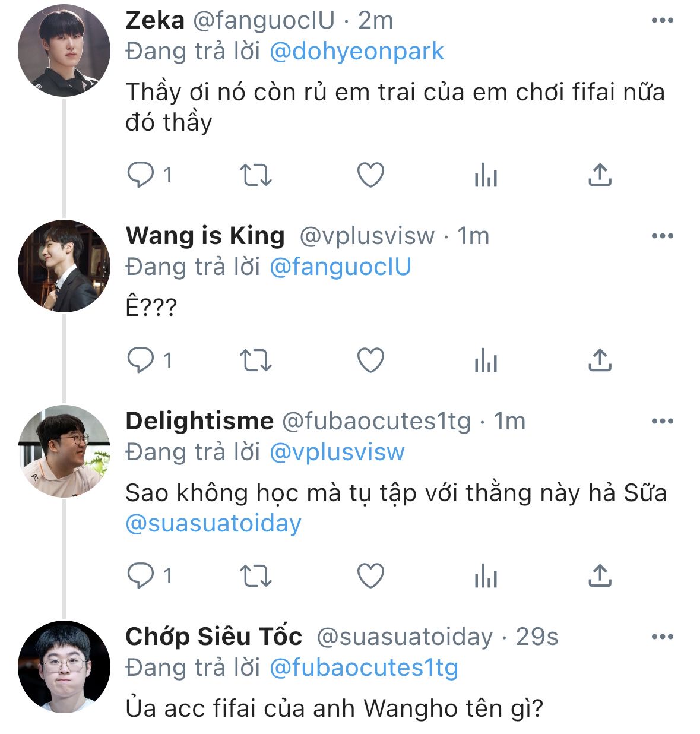
Task: Open the Delightisme profile name
Action: [x=199, y=422]
